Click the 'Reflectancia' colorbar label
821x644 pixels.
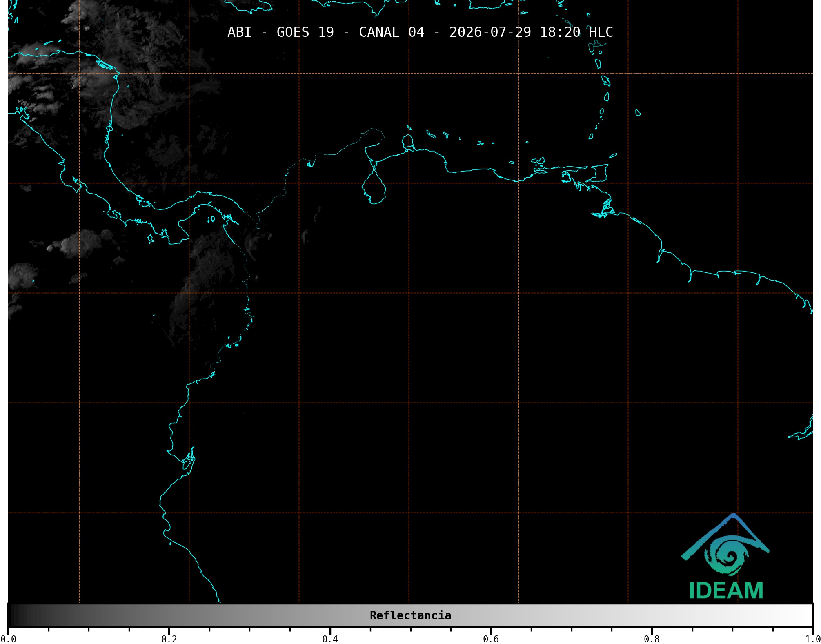[410, 615]
